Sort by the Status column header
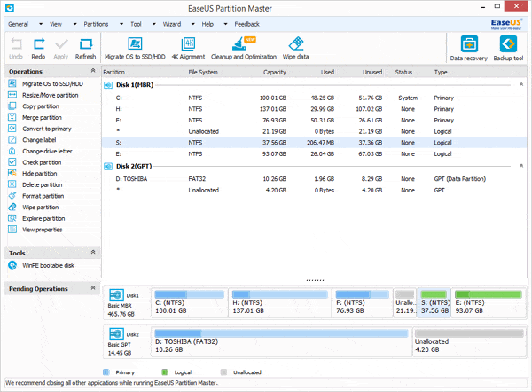Image resolution: width=532 pixels, height=392 pixels. tap(403, 72)
